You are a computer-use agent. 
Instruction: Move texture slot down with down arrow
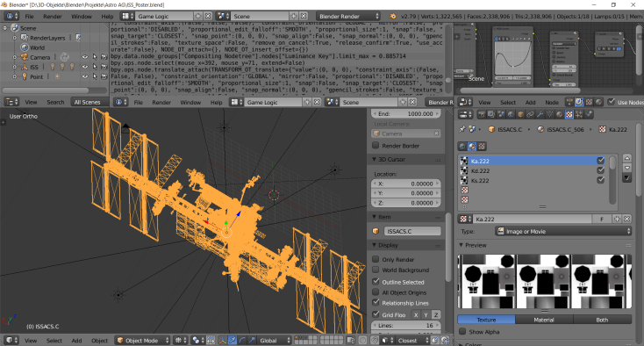pos(626,168)
